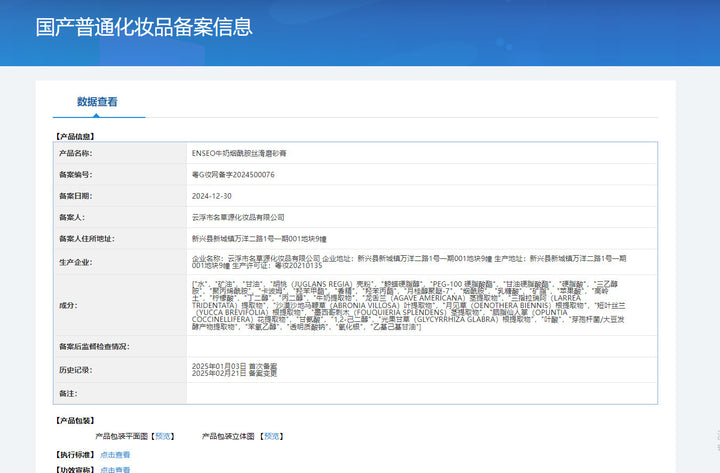This screenshot has width=720, height=473.
Task: Click the 【产品信息】 section heading
Action: 75,136
